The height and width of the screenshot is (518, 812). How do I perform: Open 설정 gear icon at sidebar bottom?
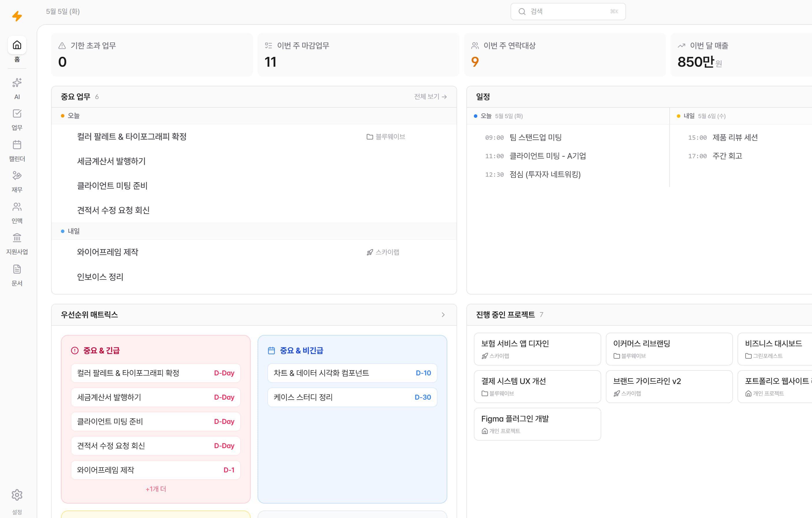click(x=17, y=495)
